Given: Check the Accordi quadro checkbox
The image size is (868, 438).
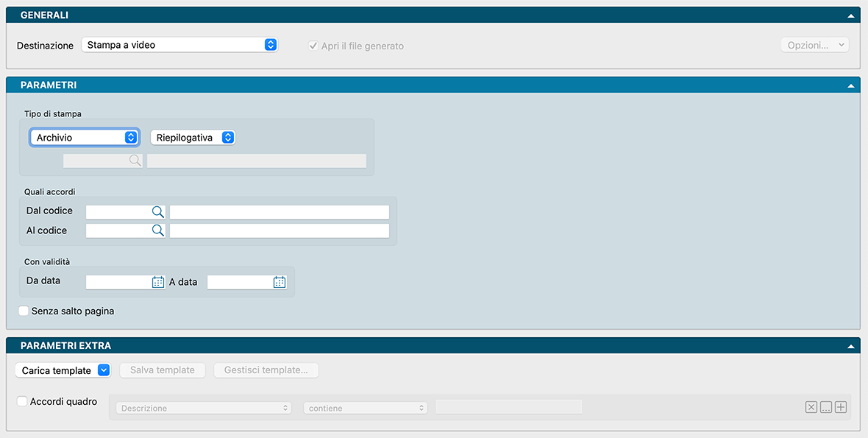Looking at the screenshot, I should coord(23,402).
